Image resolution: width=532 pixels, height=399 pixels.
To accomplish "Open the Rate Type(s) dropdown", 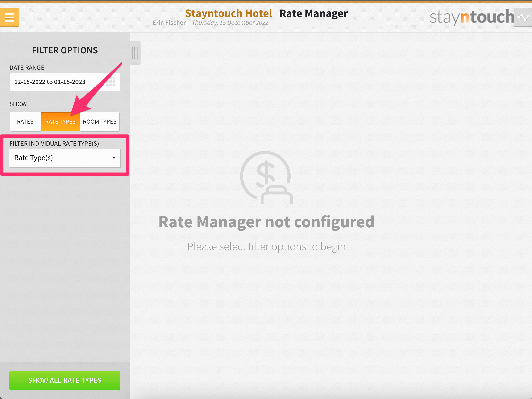I will tap(60, 158).
